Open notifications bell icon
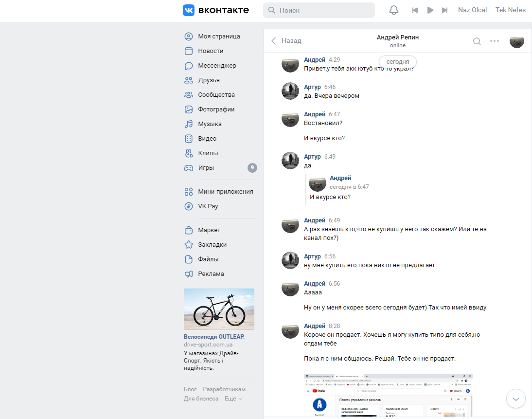This screenshot has height=419, width=532. tap(393, 10)
